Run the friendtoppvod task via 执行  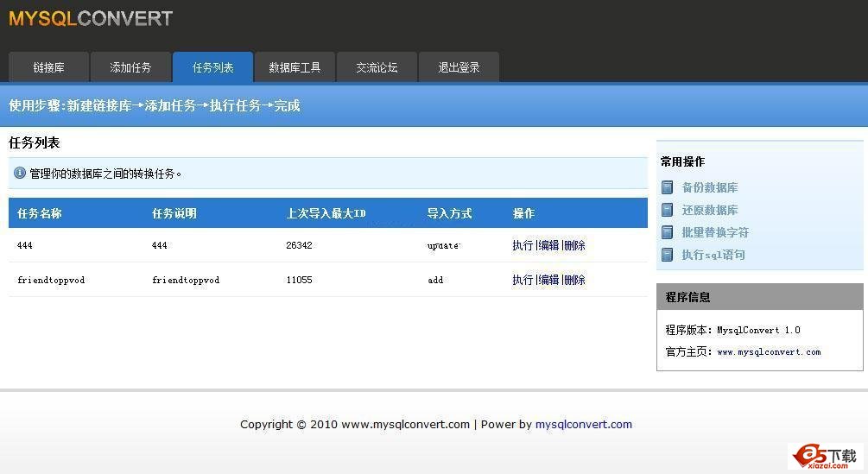point(523,280)
